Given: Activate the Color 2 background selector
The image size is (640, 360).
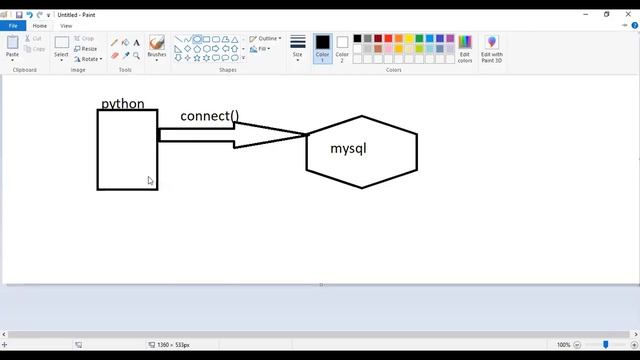Looking at the screenshot, I should 342,49.
